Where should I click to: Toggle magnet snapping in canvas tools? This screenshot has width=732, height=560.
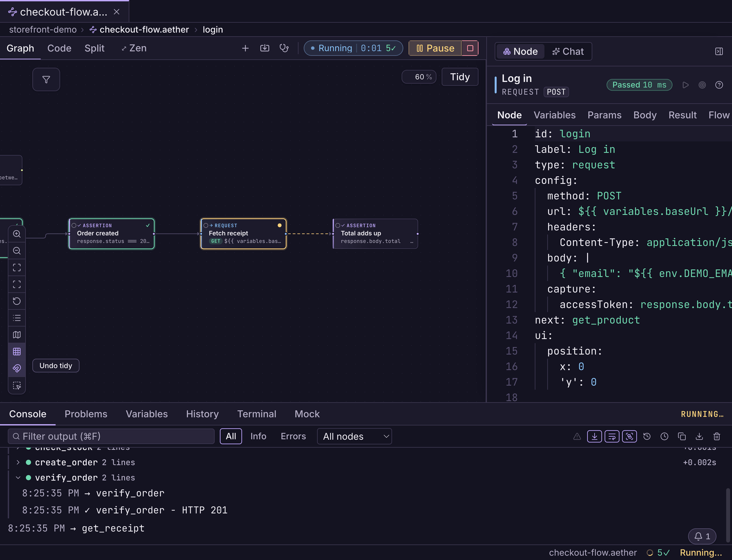click(x=17, y=368)
